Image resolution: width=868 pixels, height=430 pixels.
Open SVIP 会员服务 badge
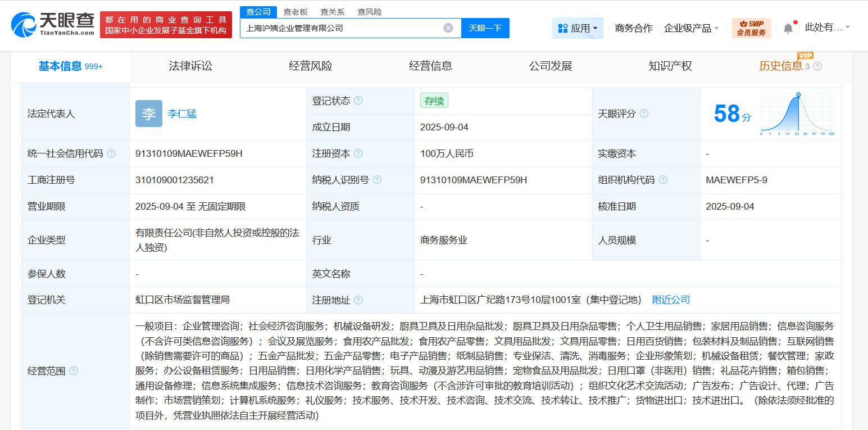tap(751, 28)
